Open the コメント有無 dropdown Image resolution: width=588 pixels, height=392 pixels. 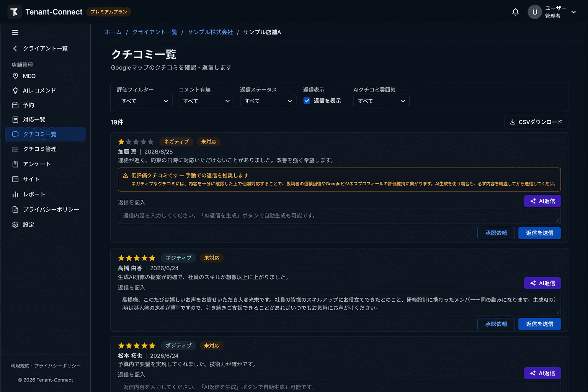[x=206, y=101]
